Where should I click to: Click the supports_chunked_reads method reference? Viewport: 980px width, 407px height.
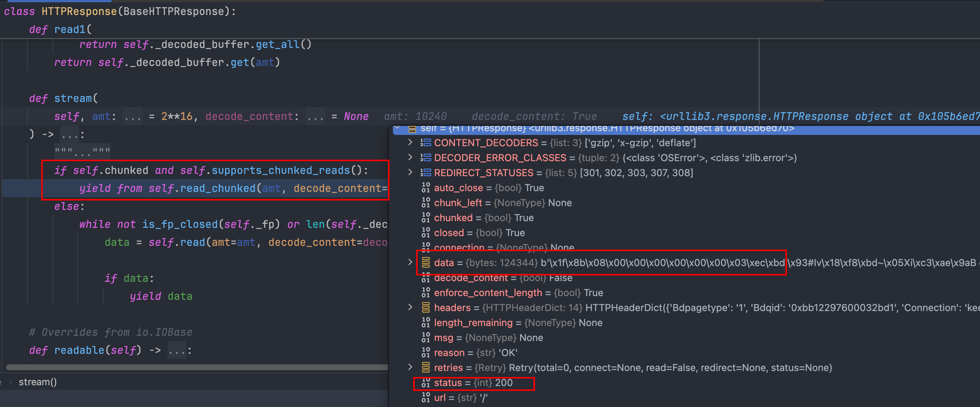[280, 171]
